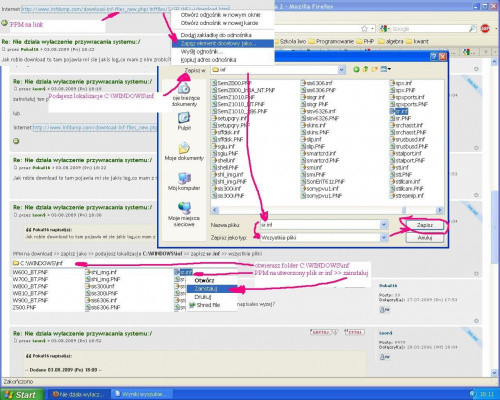Image resolution: width=500 pixels, height=400 pixels.
Task: Click inside the 'Nazwa pliku' filename field
Action: click(320, 225)
